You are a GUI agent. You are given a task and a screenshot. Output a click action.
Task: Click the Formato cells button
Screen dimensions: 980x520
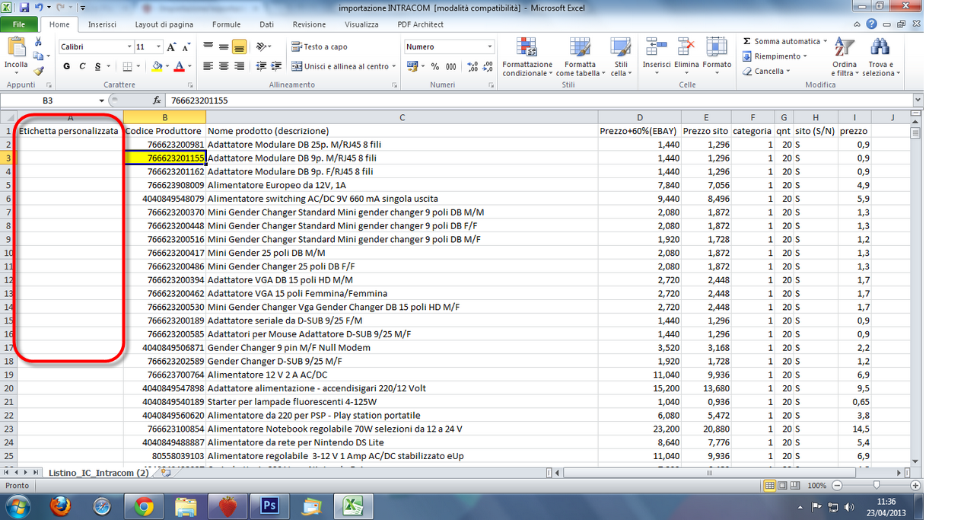coord(717,56)
